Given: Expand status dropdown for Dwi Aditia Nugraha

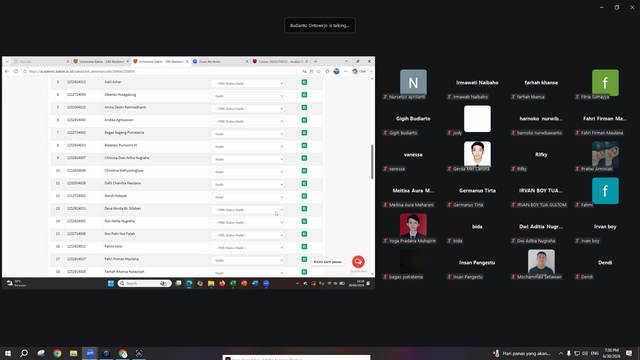Looking at the screenshot, I should pos(247,222).
